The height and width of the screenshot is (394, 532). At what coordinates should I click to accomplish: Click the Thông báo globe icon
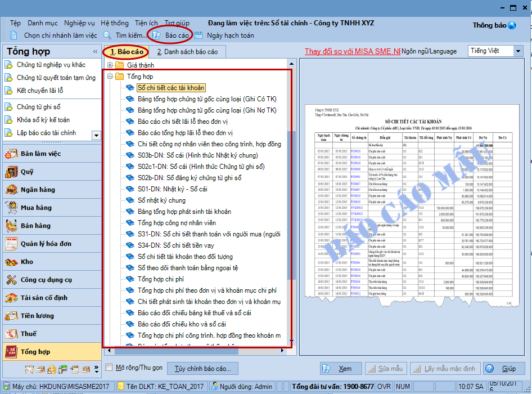[512, 25]
